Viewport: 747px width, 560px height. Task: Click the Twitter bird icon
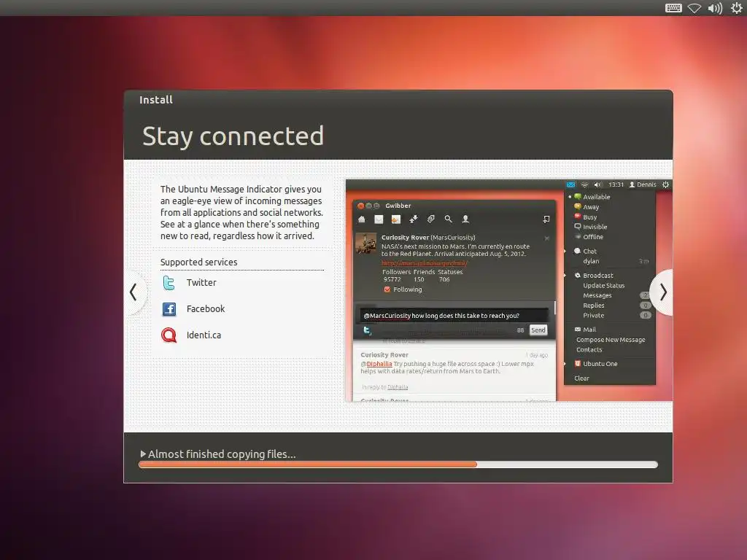[x=169, y=283]
